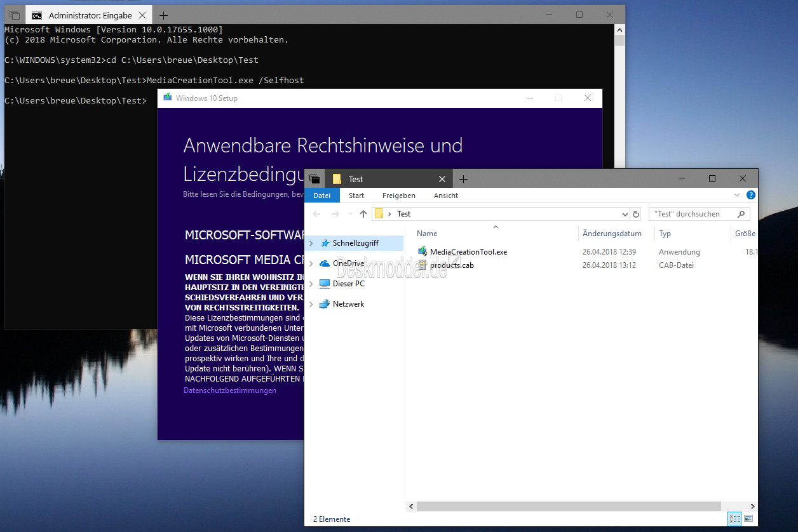Expand the Schnellzugriff tree node
Screen dimensions: 798x532
(x=311, y=243)
